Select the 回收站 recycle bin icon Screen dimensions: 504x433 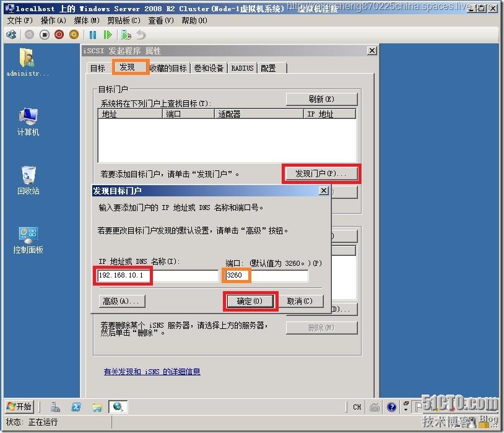pos(28,180)
